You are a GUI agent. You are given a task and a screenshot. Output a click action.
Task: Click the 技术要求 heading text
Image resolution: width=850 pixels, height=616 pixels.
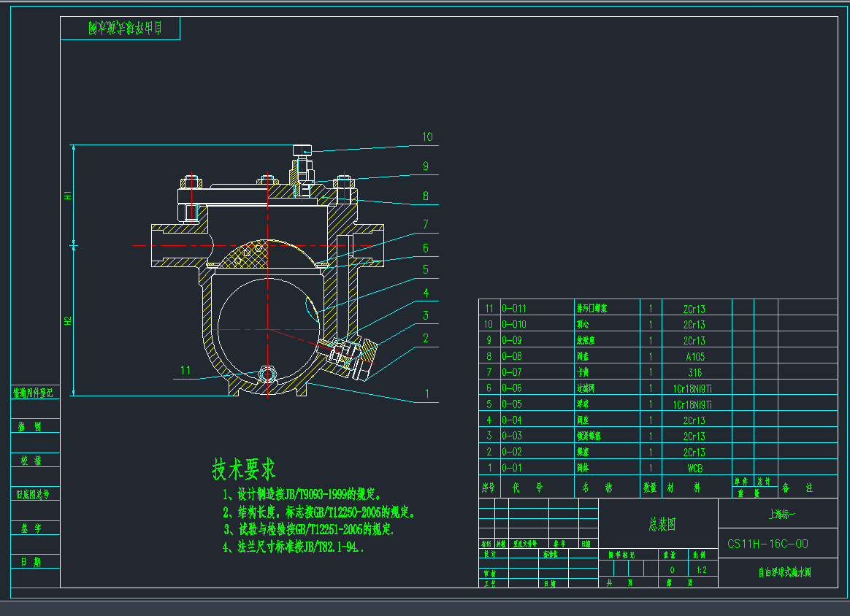(244, 469)
